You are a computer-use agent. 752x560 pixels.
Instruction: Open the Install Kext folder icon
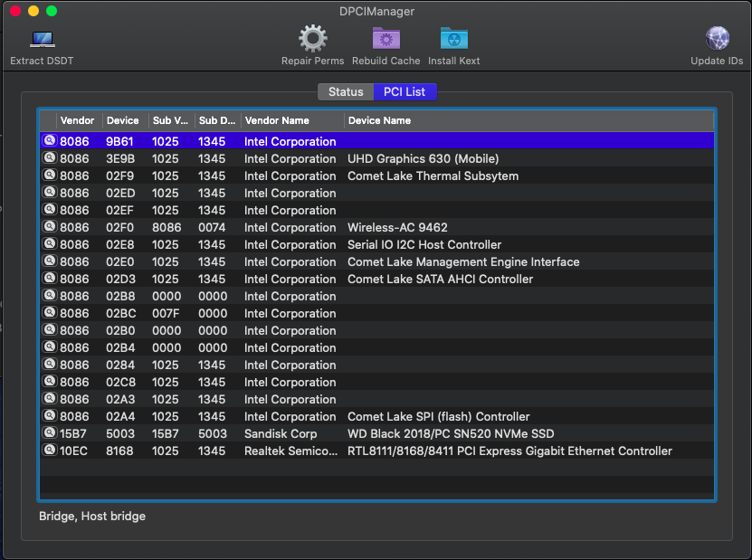click(453, 38)
